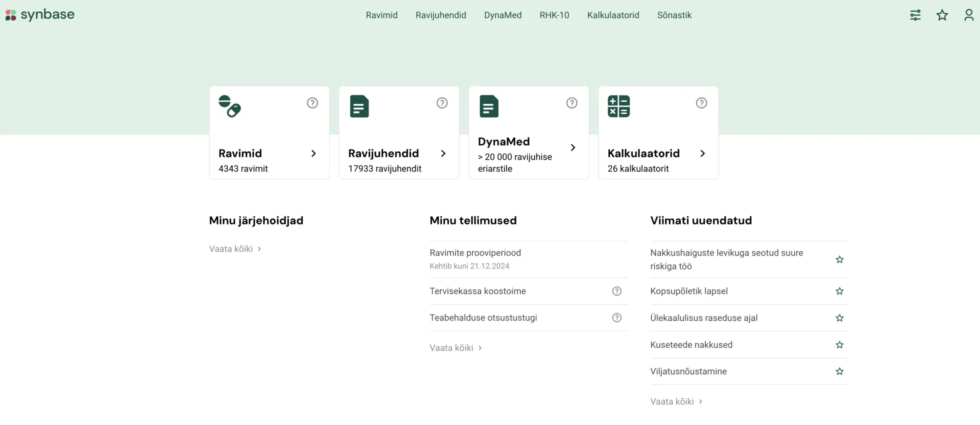Click the DynaMed card title
Image resolution: width=980 pixels, height=425 pixels.
(x=503, y=141)
